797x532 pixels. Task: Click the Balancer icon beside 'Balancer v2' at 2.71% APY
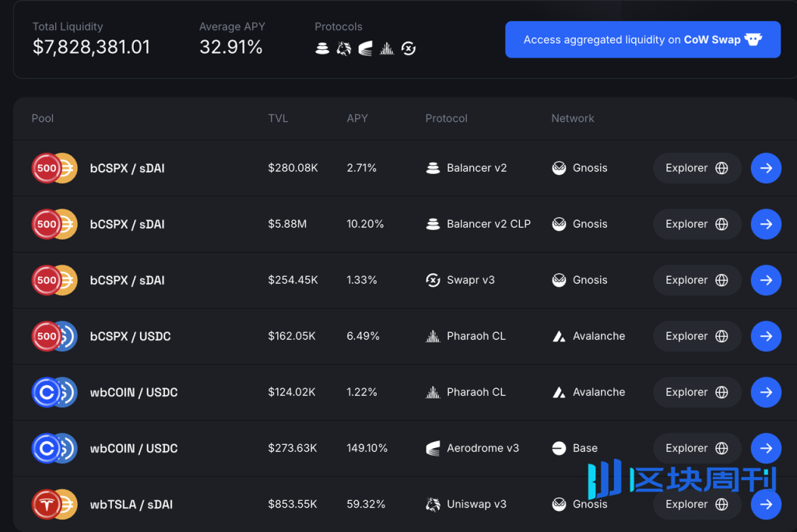(433, 168)
